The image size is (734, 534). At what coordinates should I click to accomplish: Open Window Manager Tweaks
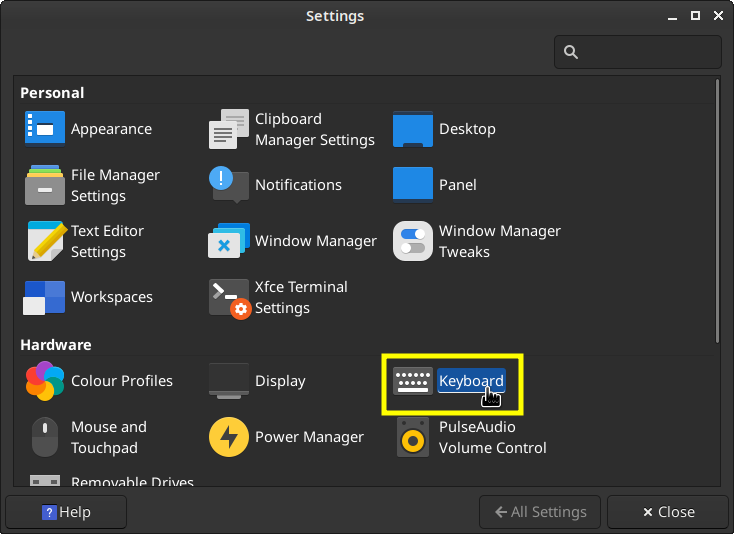(413, 241)
